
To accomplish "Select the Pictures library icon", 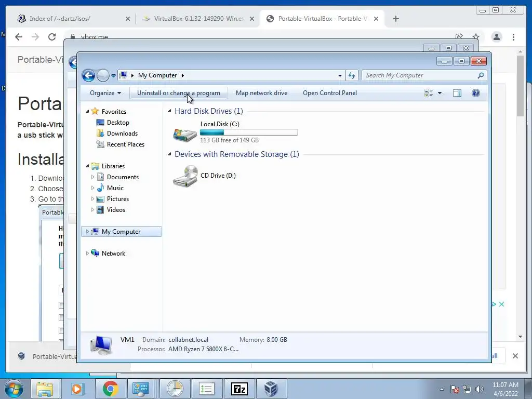I will 100,199.
